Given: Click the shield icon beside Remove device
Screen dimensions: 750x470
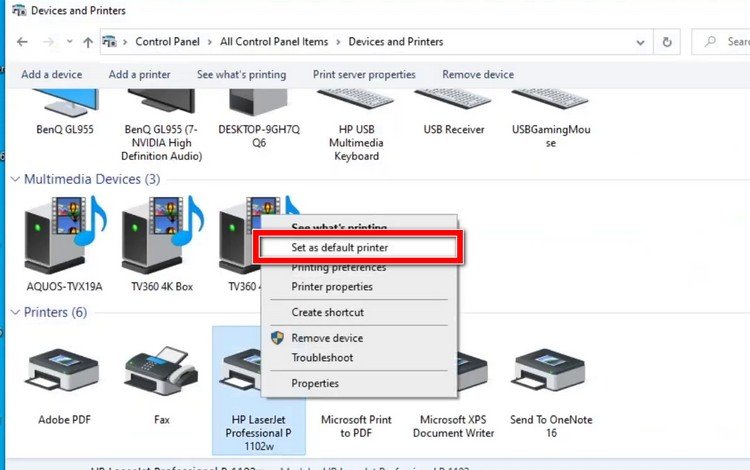Looking at the screenshot, I should tap(277, 338).
